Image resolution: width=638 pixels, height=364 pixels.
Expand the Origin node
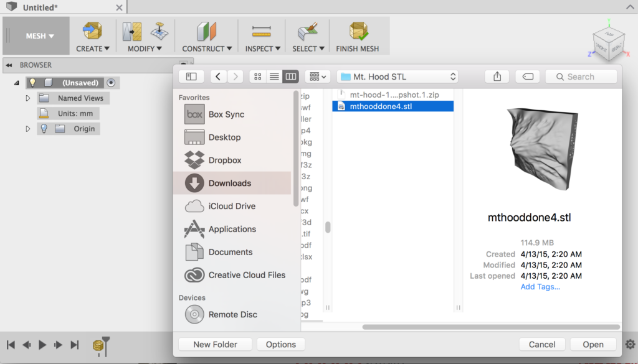[27, 129]
